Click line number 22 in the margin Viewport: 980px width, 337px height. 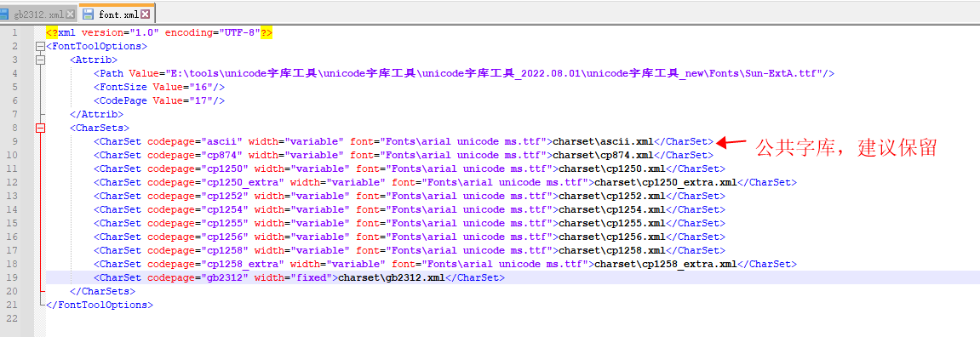(x=13, y=319)
